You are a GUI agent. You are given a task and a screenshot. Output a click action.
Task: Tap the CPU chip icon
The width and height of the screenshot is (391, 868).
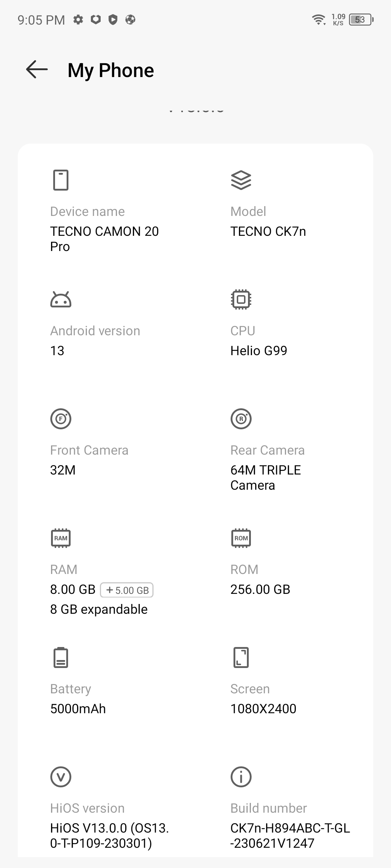click(241, 299)
